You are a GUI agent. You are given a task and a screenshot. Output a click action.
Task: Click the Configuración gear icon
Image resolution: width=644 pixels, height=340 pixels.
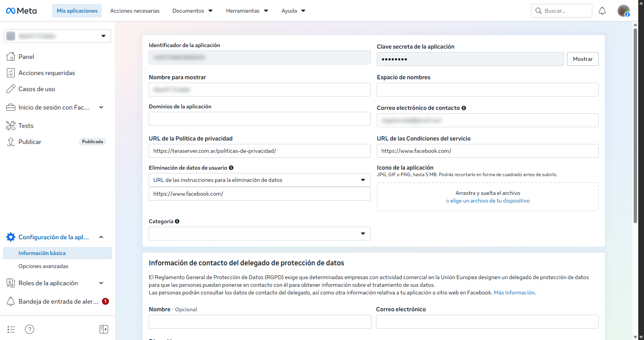point(11,237)
